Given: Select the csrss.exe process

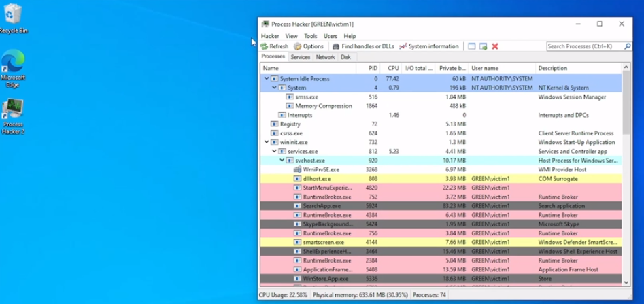Looking at the screenshot, I should tap(441, 133).
